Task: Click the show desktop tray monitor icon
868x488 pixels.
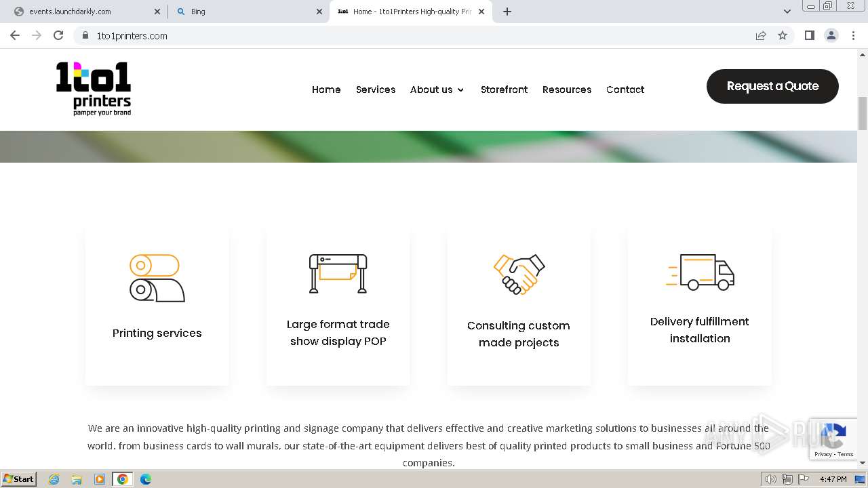Action: (x=861, y=479)
